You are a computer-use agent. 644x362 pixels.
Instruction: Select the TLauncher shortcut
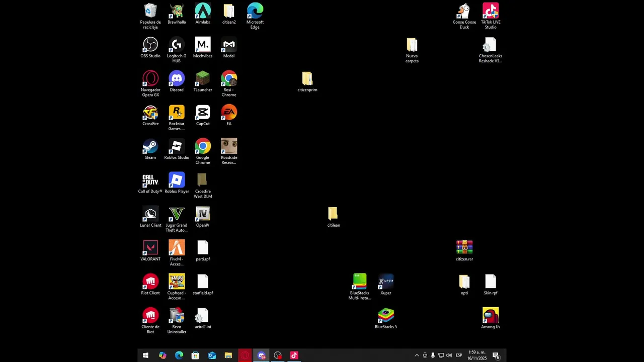pyautogui.click(x=203, y=81)
